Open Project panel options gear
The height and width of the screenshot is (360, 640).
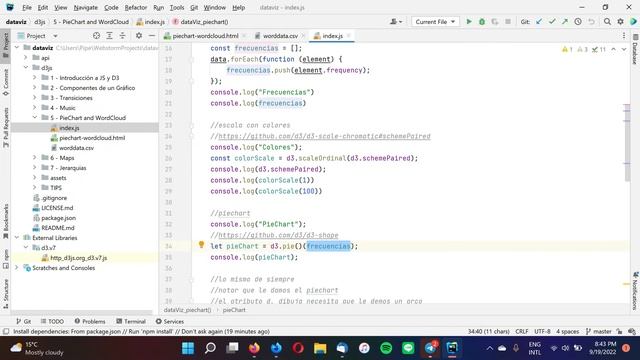click(139, 36)
